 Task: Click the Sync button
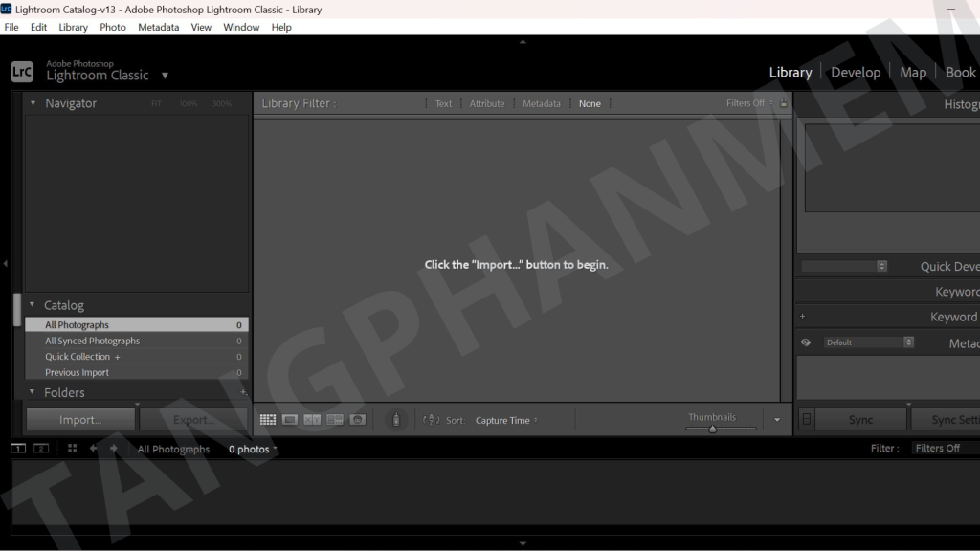point(860,420)
